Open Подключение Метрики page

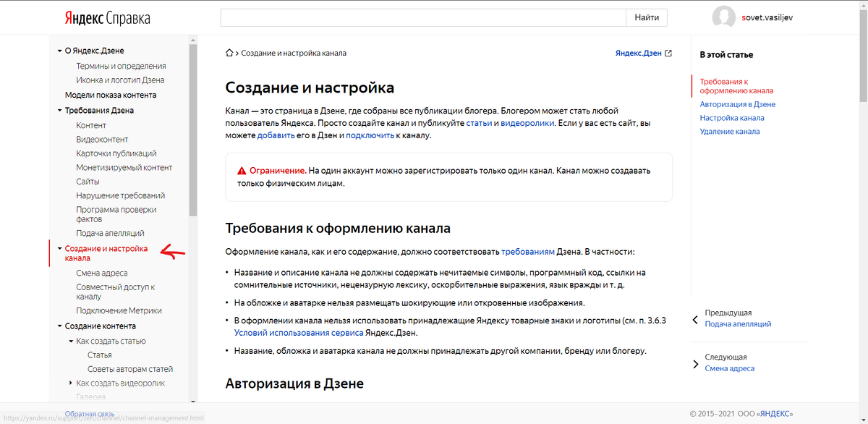tap(119, 310)
